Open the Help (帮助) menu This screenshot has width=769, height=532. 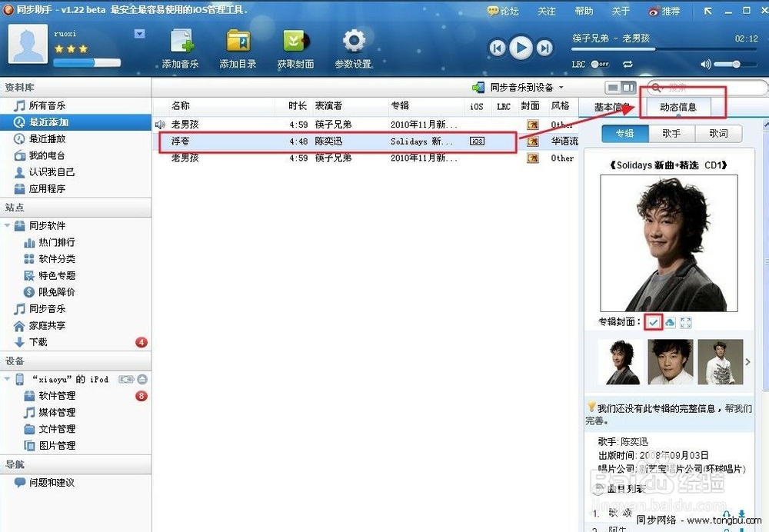click(x=584, y=12)
